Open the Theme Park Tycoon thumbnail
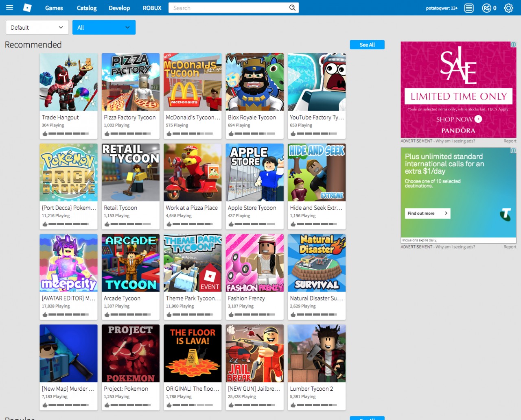The image size is (521, 420). 193,263
